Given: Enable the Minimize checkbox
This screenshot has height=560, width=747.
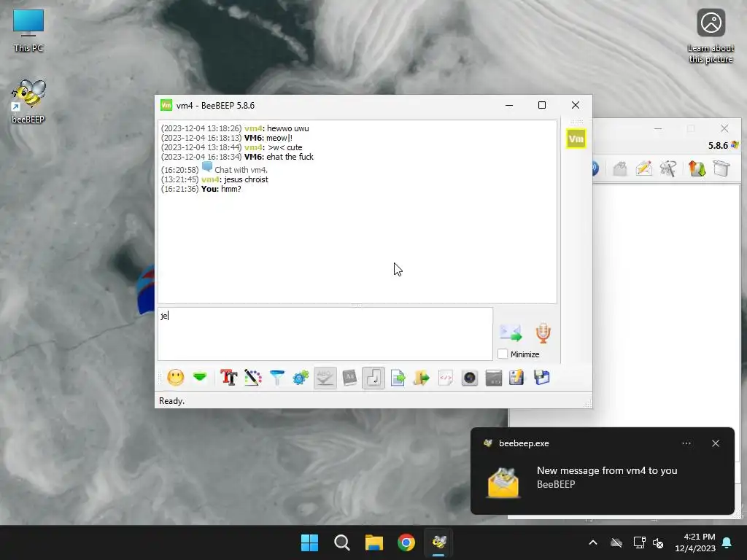Looking at the screenshot, I should point(503,354).
